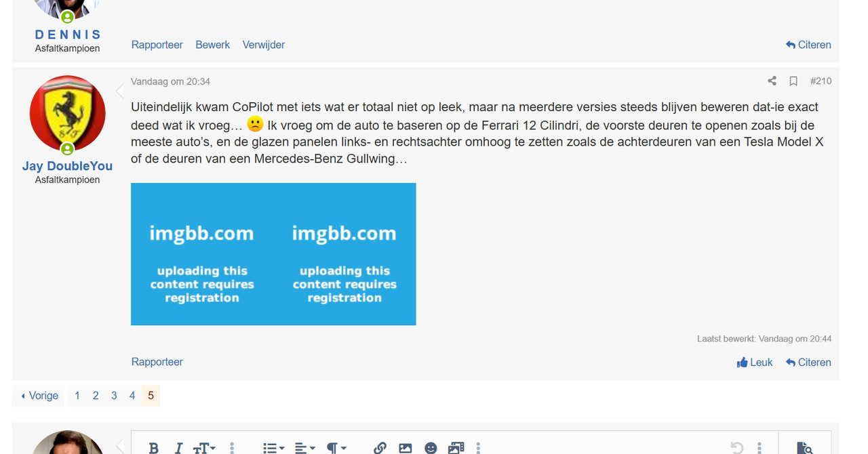Go to previous page with Vorige
Screen dimensions: 868x454
(x=39, y=396)
